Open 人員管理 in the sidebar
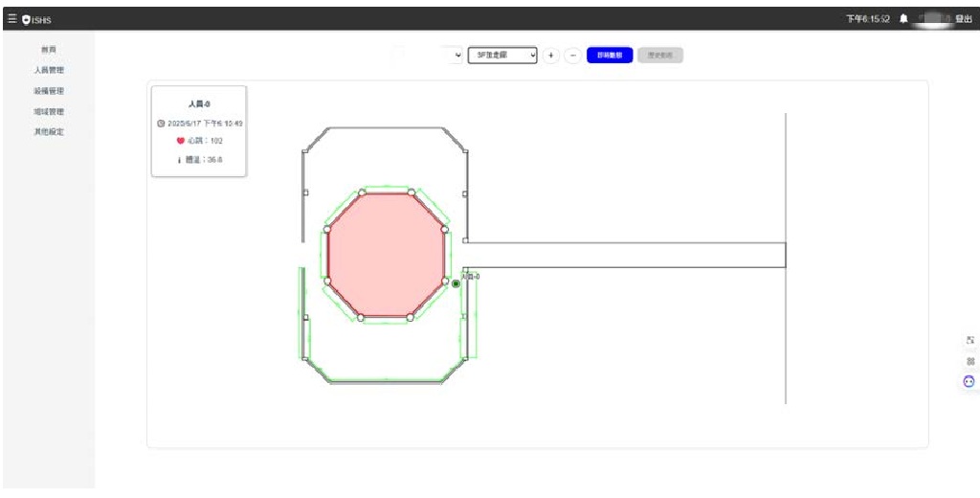Screen dimensions: 980x498 point(48,70)
